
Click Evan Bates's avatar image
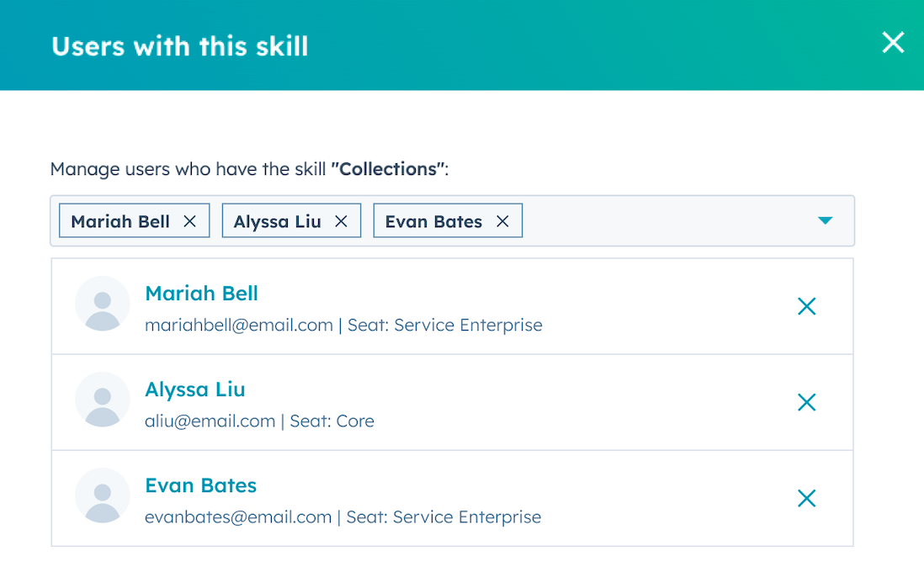(x=102, y=498)
